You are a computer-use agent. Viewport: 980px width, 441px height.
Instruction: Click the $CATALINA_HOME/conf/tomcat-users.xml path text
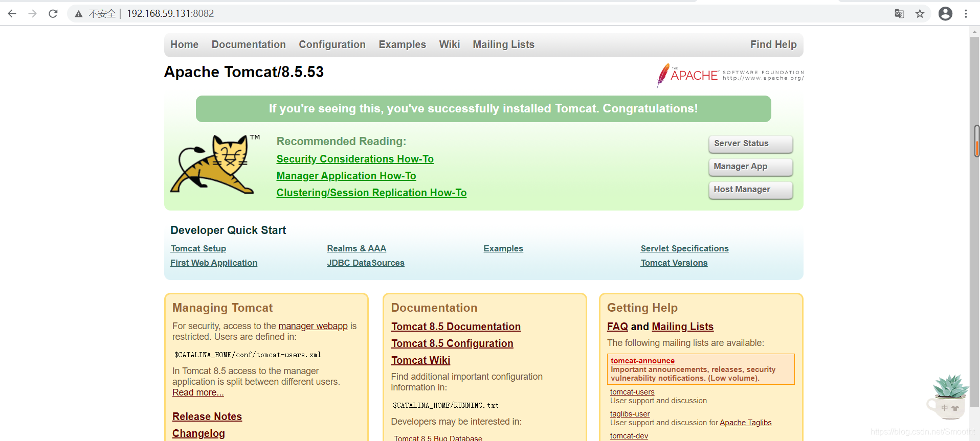[248, 355]
